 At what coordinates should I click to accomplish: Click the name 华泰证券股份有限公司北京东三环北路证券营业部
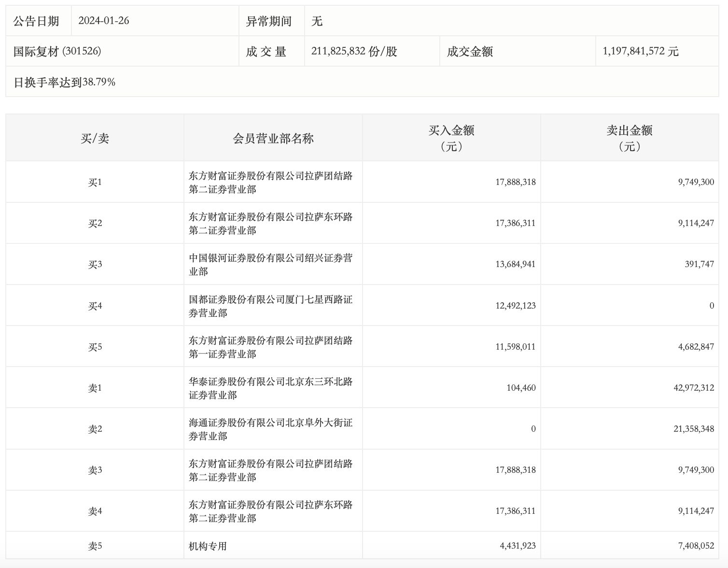(x=271, y=388)
